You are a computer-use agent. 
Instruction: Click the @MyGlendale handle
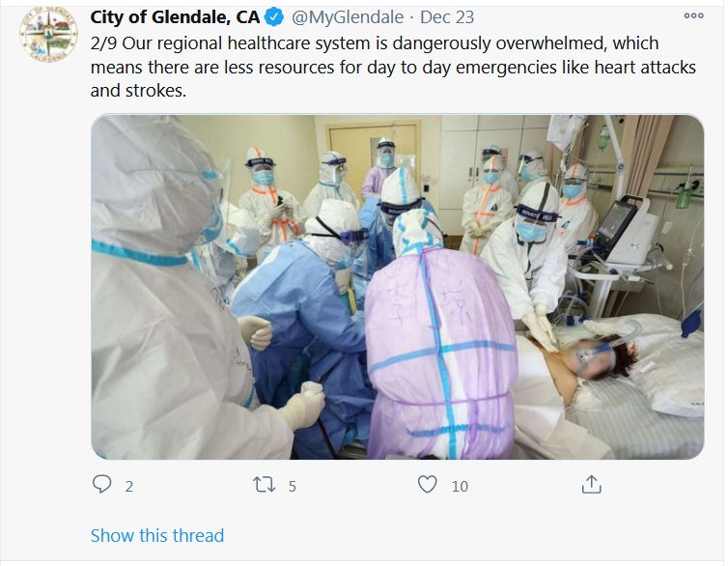tap(348, 17)
